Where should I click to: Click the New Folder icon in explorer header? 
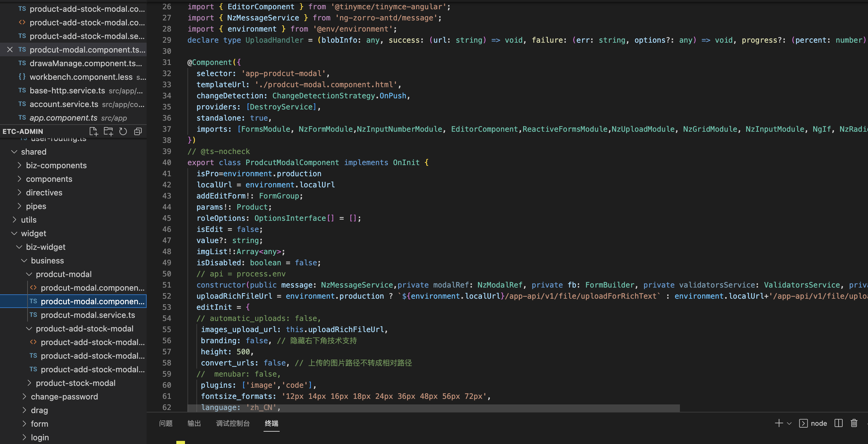pos(108,131)
